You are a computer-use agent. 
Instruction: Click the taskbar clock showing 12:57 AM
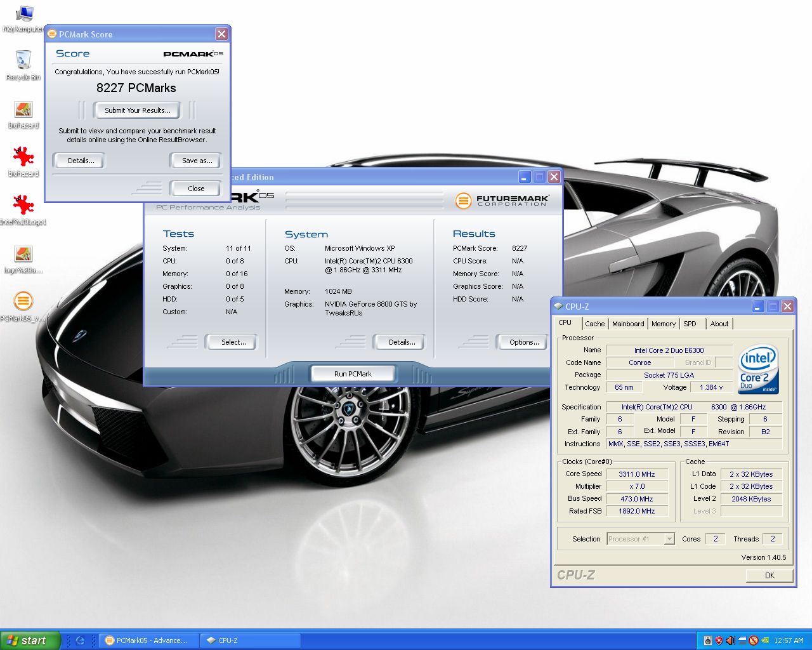tap(789, 640)
